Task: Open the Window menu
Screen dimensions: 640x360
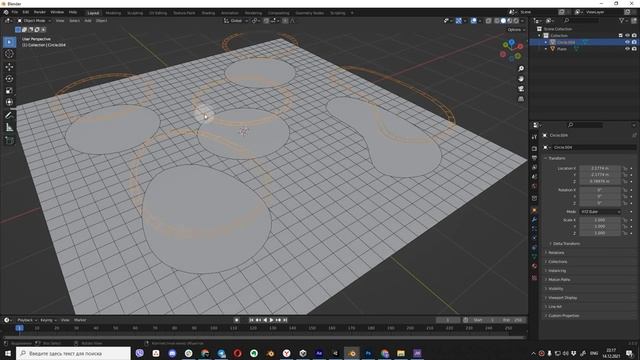Action: coord(57,12)
